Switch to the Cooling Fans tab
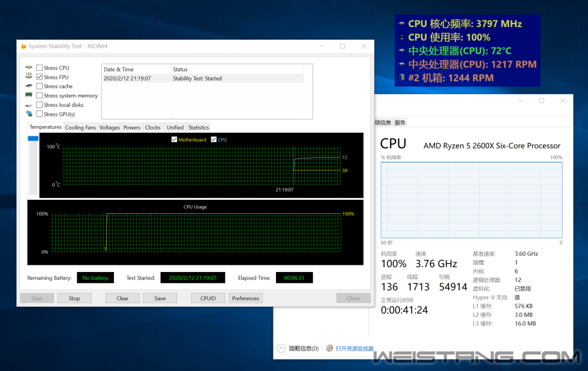 (80, 127)
